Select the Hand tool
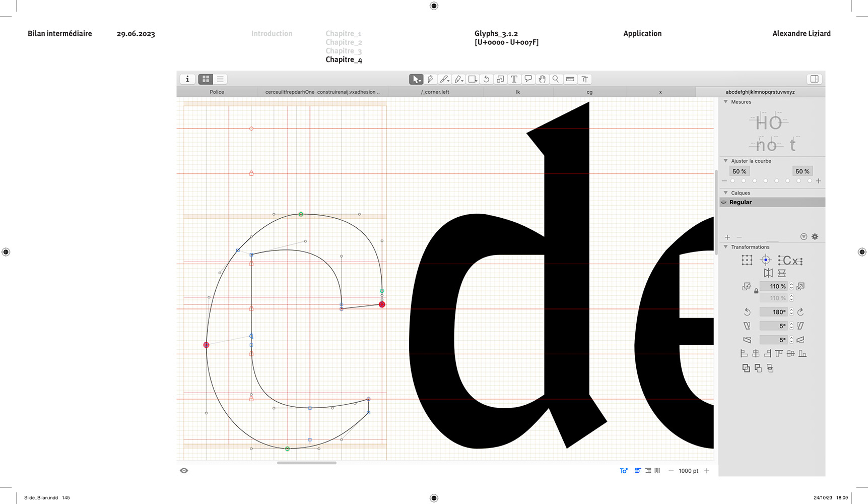This screenshot has height=504, width=868. coord(542,79)
